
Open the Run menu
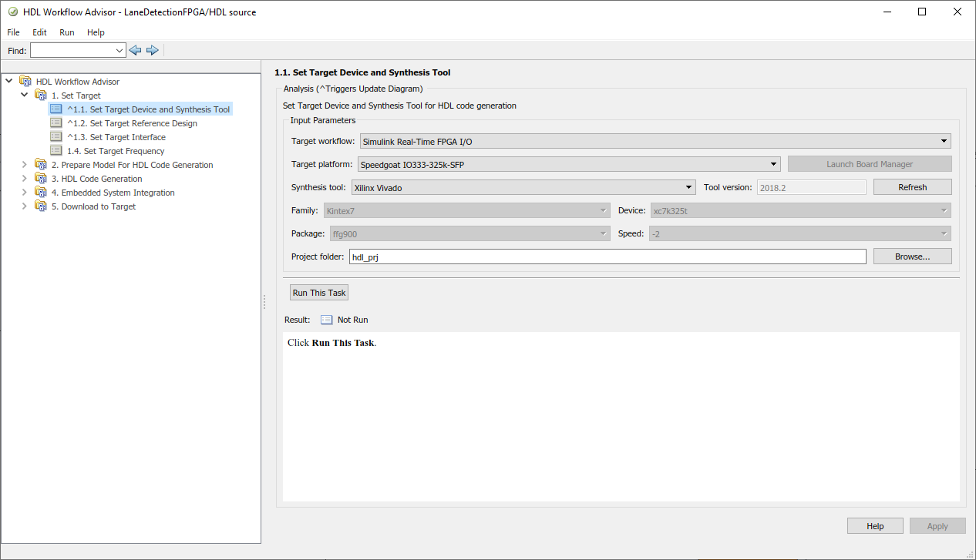click(67, 32)
